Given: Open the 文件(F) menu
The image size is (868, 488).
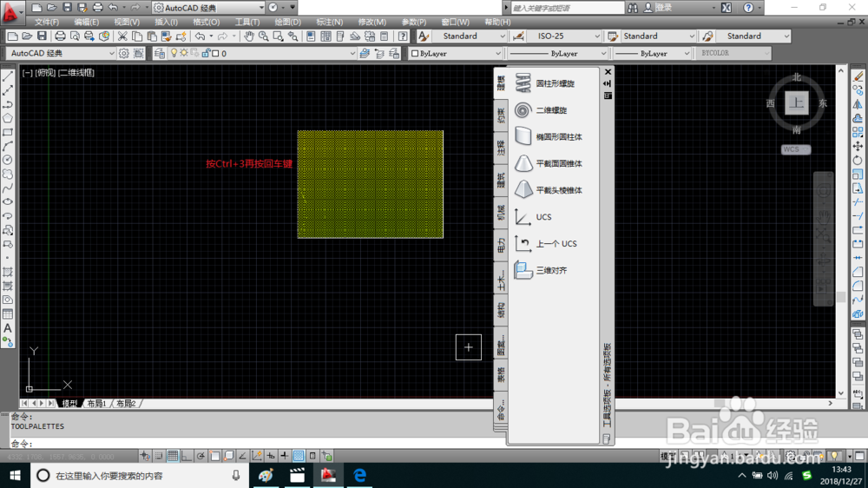Looking at the screenshot, I should [x=47, y=23].
